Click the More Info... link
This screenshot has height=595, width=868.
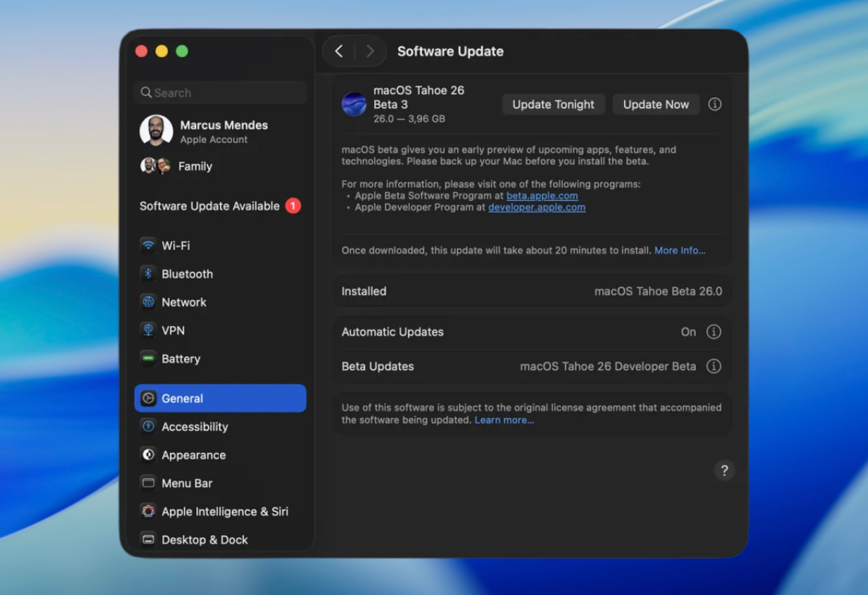tap(680, 251)
